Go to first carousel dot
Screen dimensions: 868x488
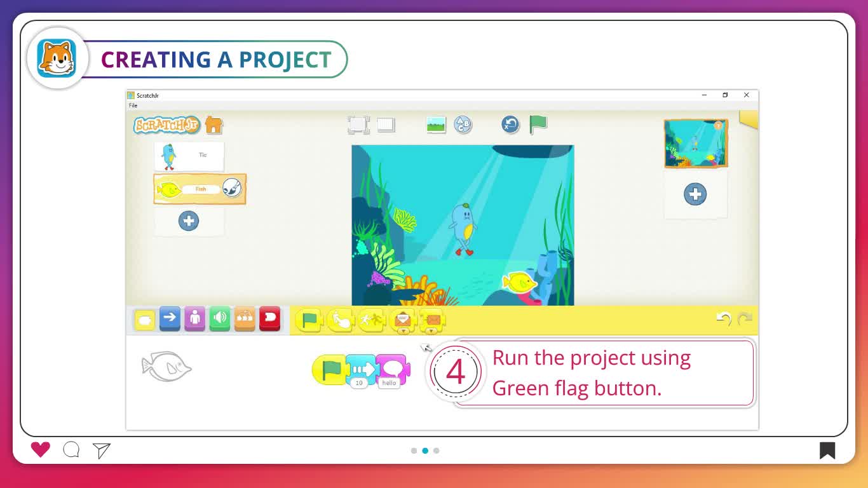pyautogui.click(x=414, y=451)
